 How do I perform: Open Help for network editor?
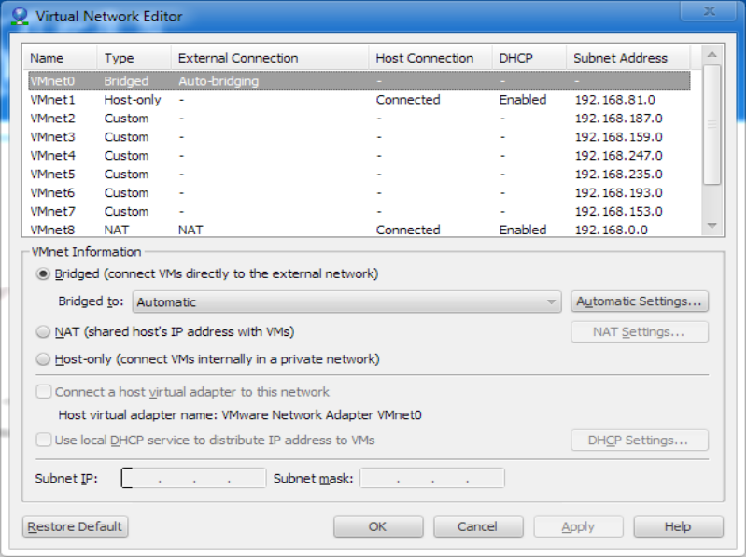tap(677, 527)
